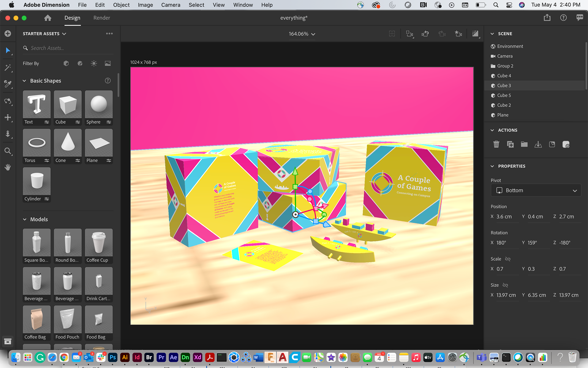
Task: Open the bottom-left assets panel icon
Action: 8,341
